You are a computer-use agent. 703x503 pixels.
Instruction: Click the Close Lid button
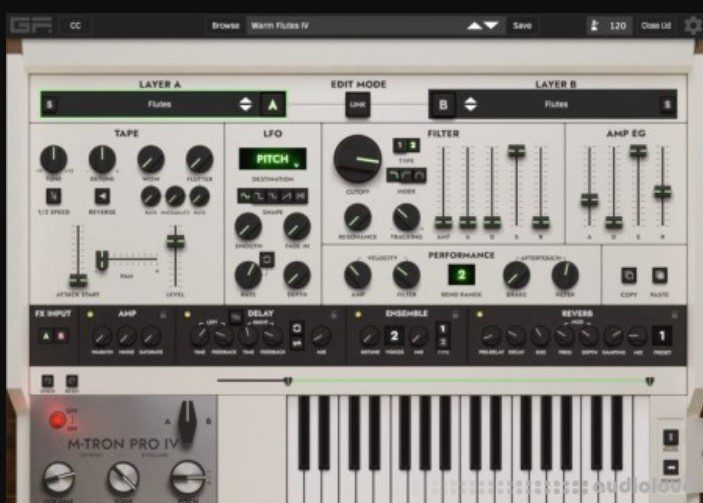[x=656, y=26]
